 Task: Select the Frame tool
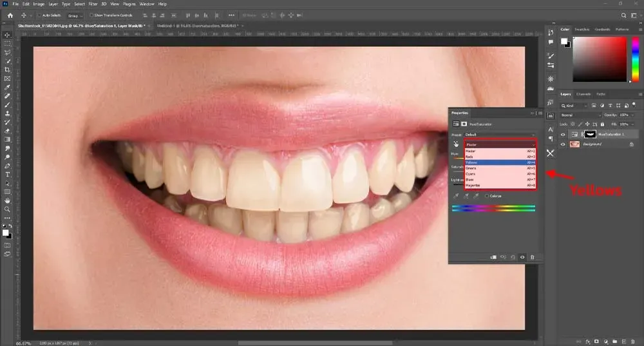7,79
